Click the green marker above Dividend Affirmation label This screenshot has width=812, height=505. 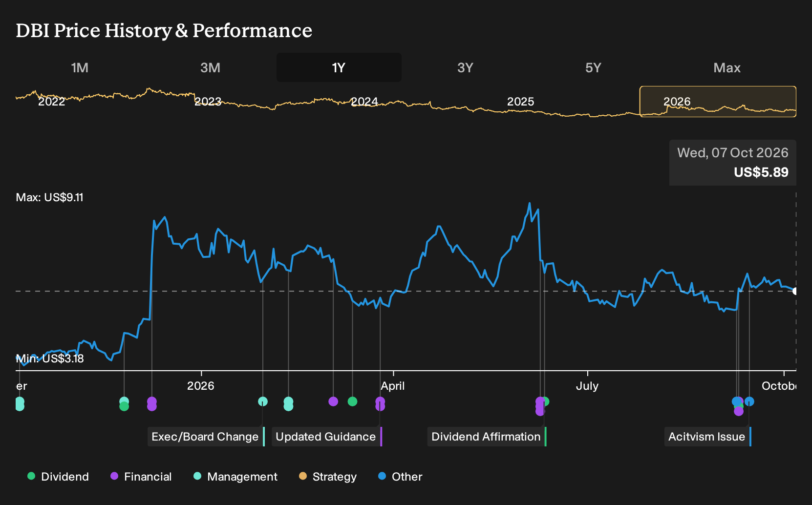click(546, 401)
